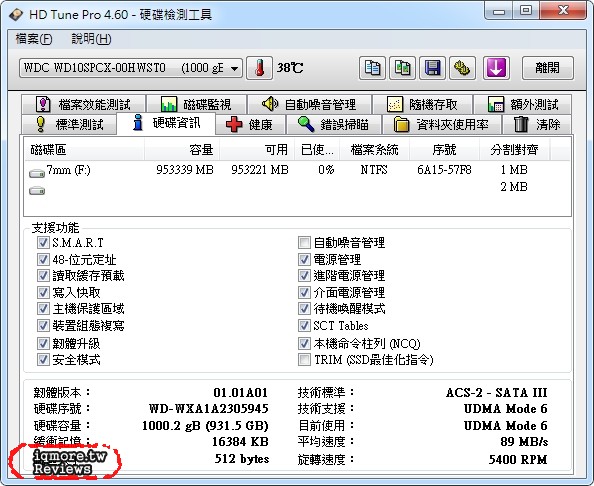This screenshot has width=594, height=486.
Task: Toggle the 寫入快取 checkbox
Action: point(43,292)
